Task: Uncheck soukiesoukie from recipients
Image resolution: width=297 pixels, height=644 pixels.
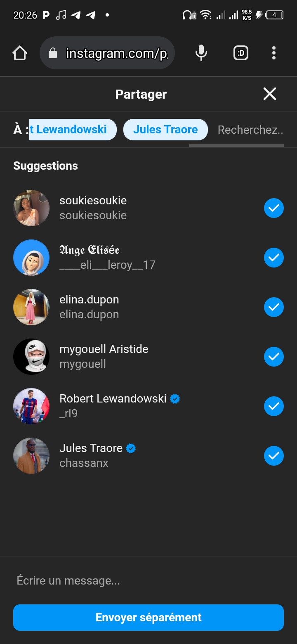Action: pos(274,208)
